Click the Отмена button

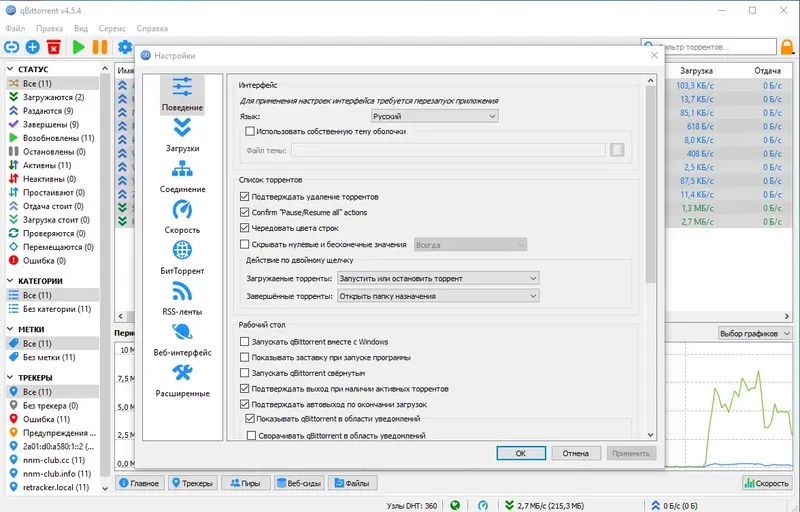click(576, 453)
